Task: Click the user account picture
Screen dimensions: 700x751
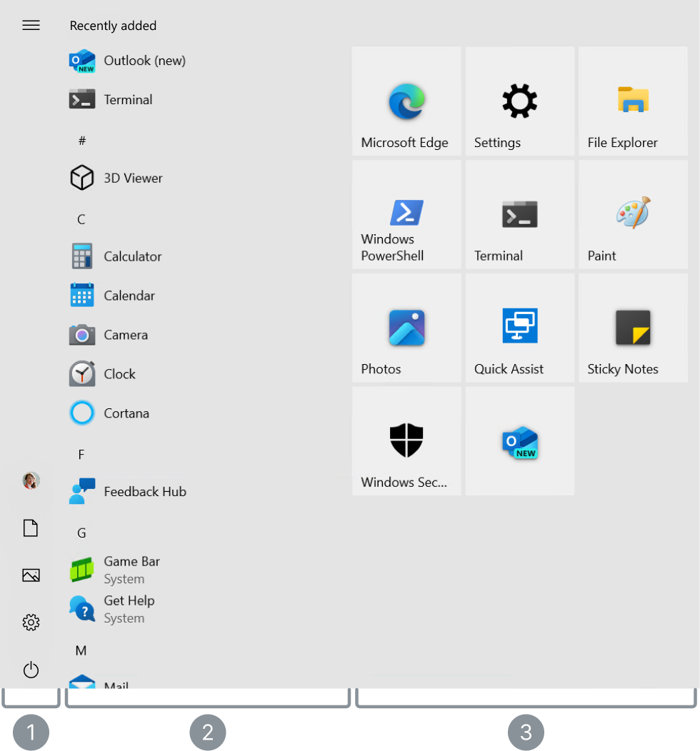Action: click(30, 480)
